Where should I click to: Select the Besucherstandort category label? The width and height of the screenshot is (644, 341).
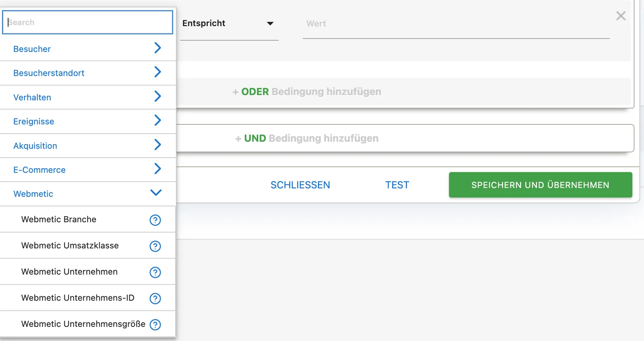49,73
